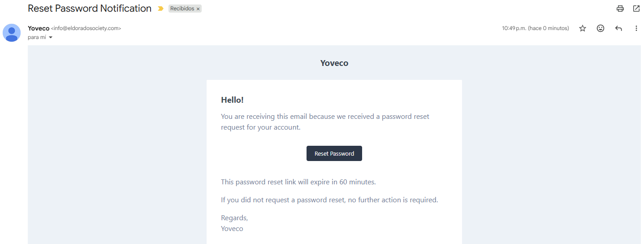Click the sender's profile avatar
This screenshot has width=644, height=244.
pyautogui.click(x=12, y=33)
